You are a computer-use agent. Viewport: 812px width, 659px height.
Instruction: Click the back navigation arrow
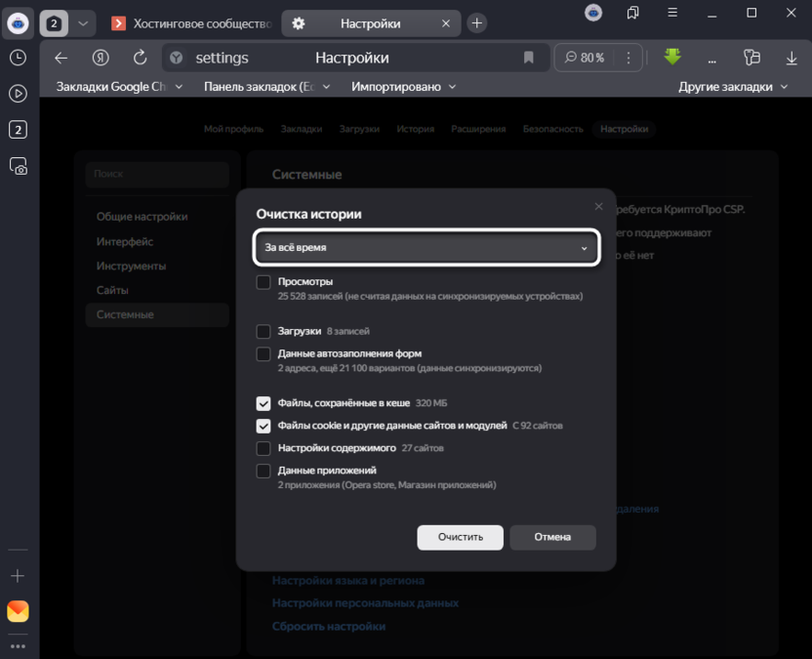click(x=61, y=59)
